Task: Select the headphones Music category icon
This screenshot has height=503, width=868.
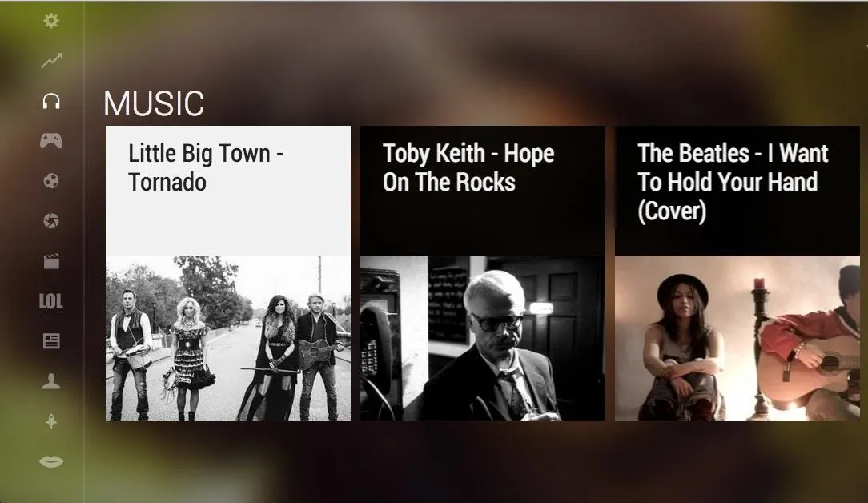Action: pyautogui.click(x=51, y=101)
